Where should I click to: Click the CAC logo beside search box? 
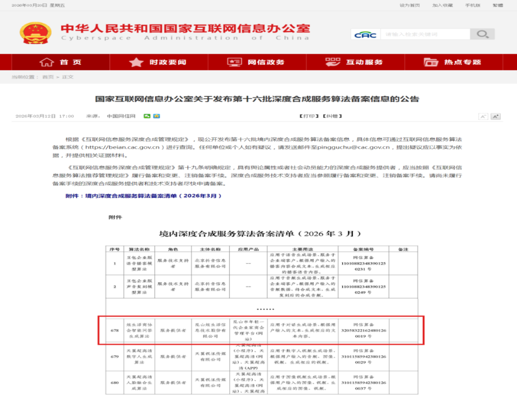click(x=366, y=34)
